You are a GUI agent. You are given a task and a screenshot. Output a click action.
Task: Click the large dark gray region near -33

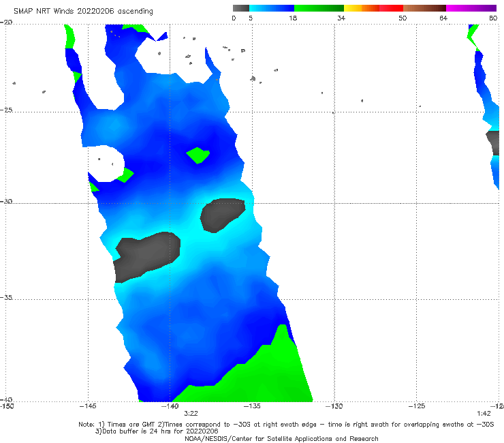click(x=146, y=257)
